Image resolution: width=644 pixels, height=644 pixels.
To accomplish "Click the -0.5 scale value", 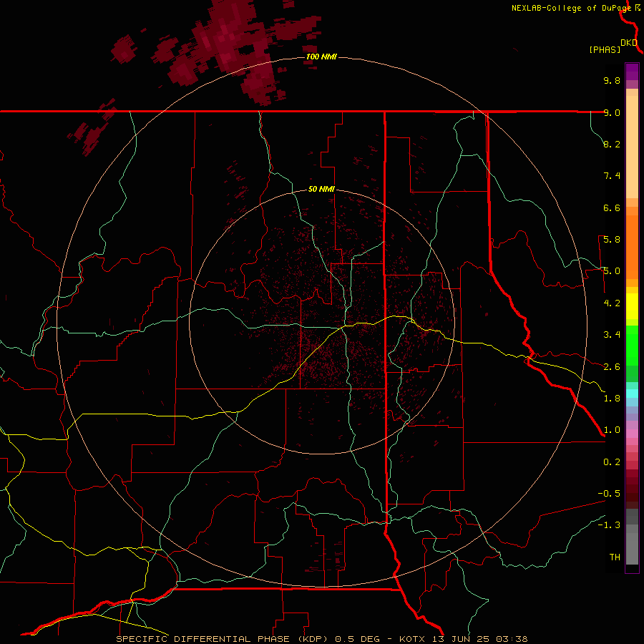I will (x=609, y=494).
